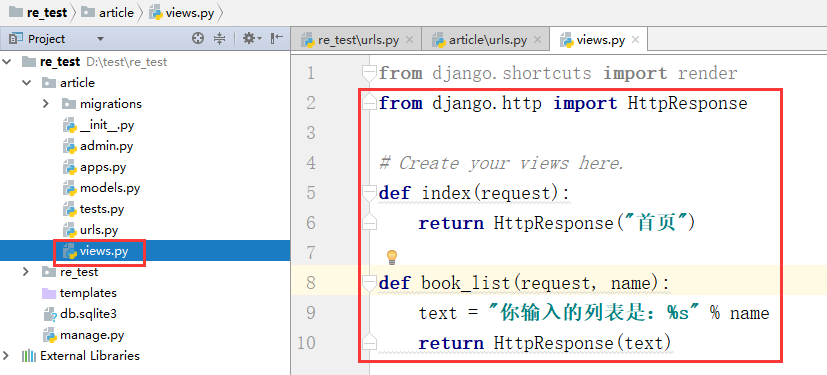Fold the book_list function at line 8
The image size is (827, 375).
pyautogui.click(x=370, y=283)
